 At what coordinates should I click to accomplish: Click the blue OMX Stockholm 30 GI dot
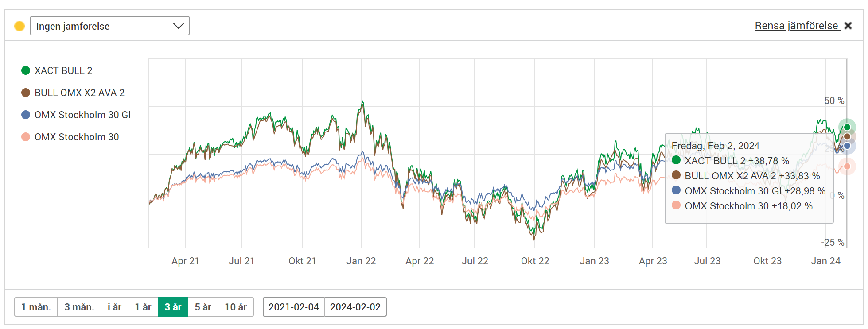point(26,115)
